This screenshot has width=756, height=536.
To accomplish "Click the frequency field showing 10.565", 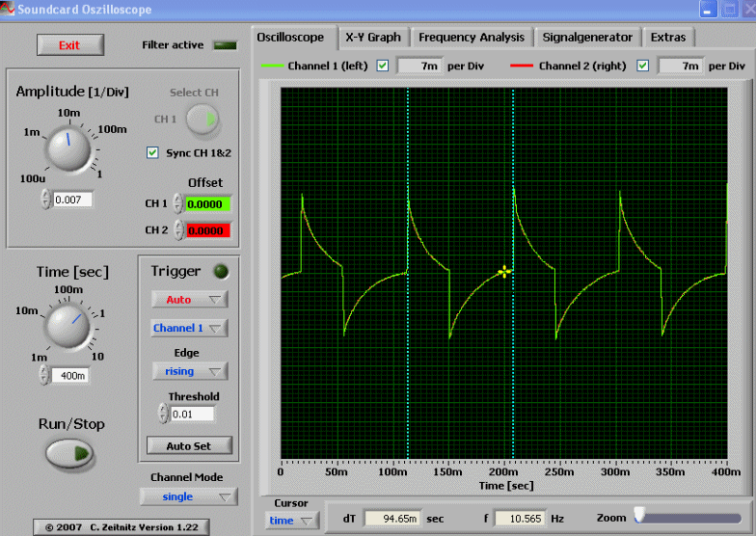I will pos(521,519).
